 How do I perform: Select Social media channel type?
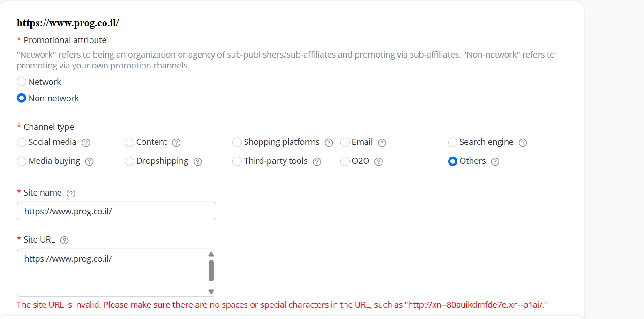tap(22, 142)
